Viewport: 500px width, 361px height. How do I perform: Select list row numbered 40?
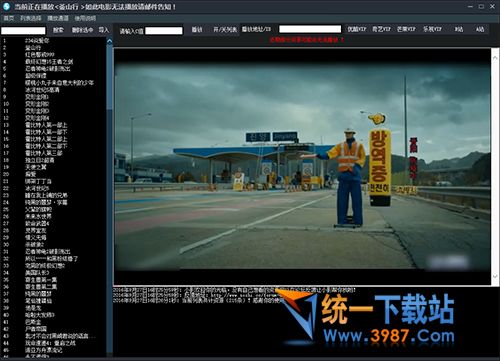pos(53,315)
